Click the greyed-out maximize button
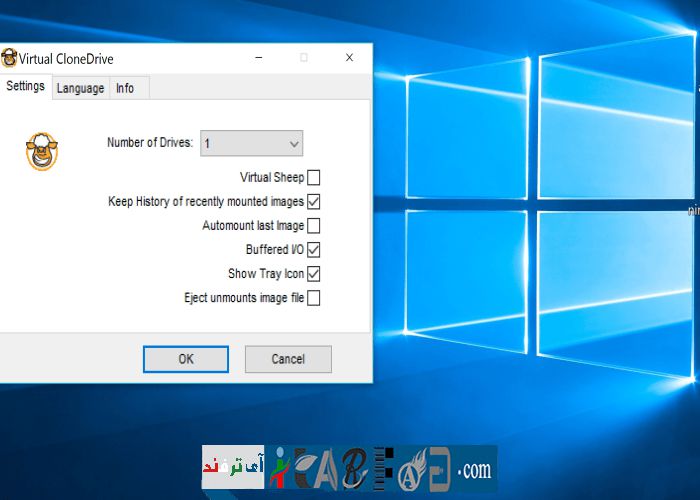 coord(304,58)
